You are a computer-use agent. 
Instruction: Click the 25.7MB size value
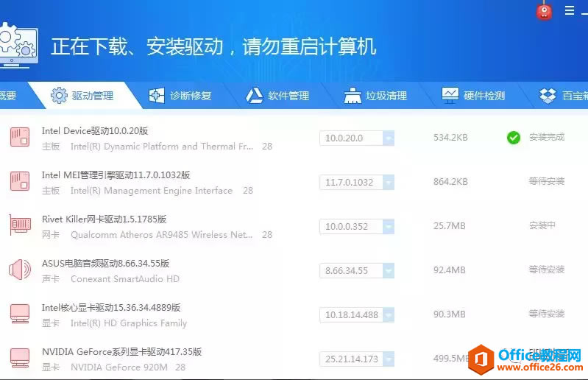(x=450, y=226)
